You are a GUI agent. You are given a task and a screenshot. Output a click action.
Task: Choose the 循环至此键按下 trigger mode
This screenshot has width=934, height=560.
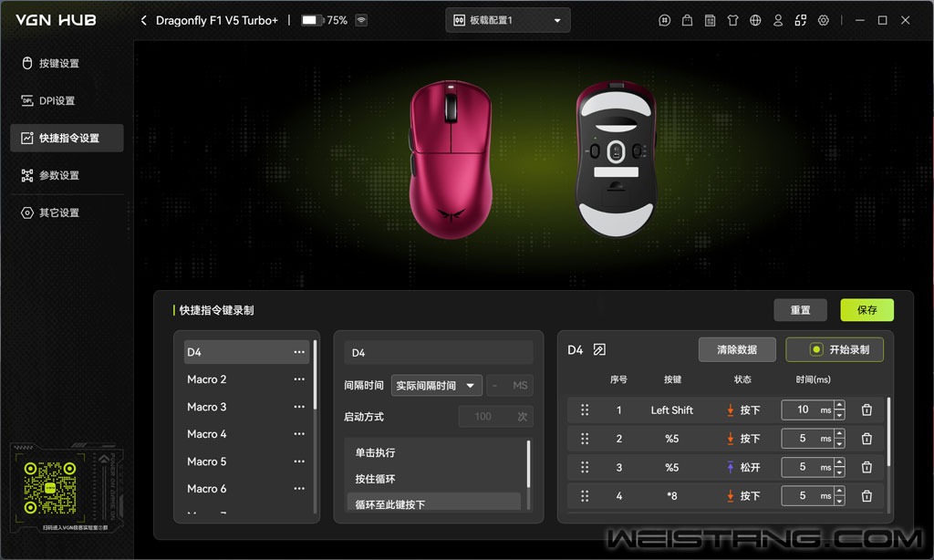tap(434, 504)
